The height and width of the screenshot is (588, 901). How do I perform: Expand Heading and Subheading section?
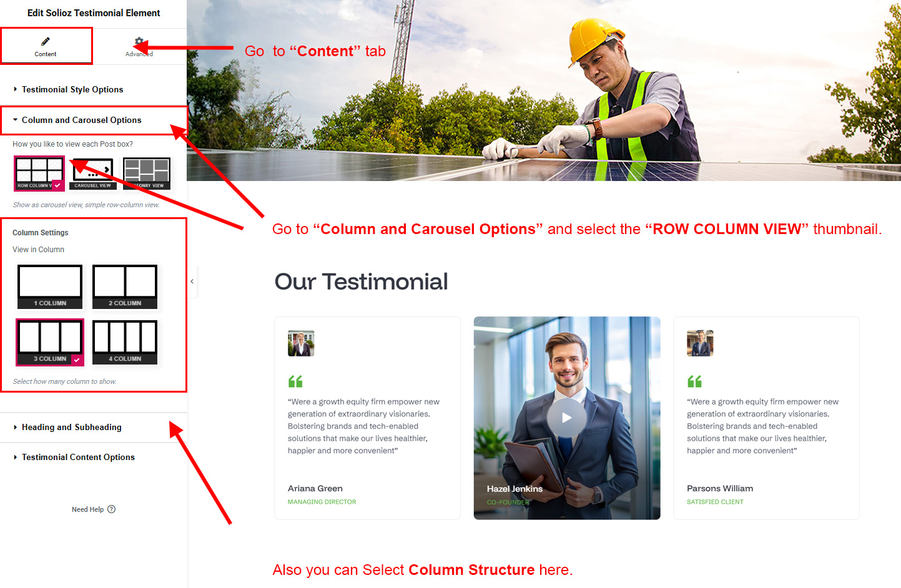(x=71, y=427)
